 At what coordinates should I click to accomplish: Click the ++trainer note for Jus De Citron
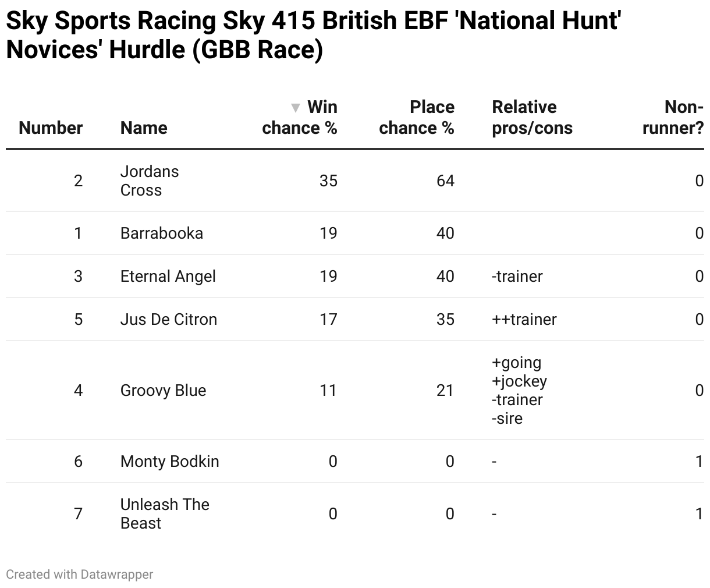(524, 320)
